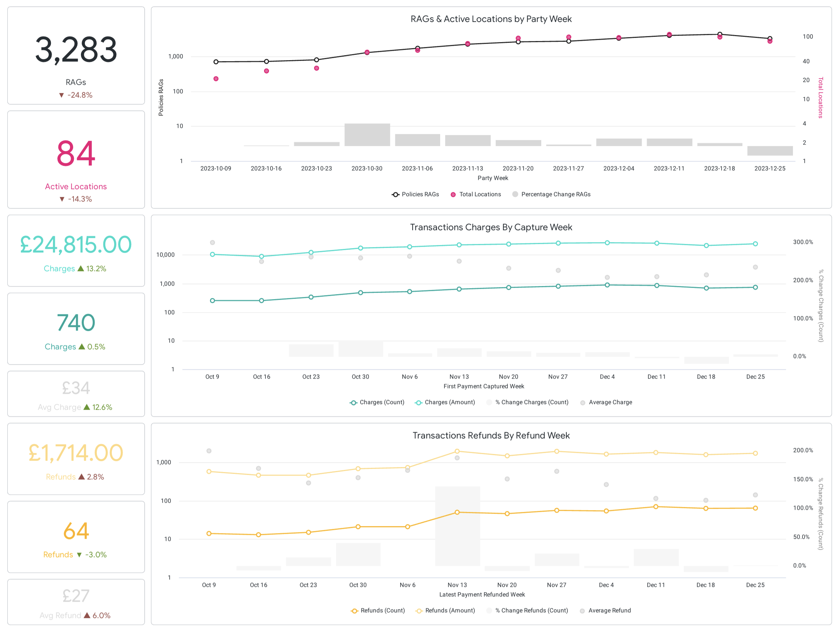This screenshot has height=630, width=840.
Task: Click the Refunds (Amount) legend marker
Action: (x=419, y=611)
